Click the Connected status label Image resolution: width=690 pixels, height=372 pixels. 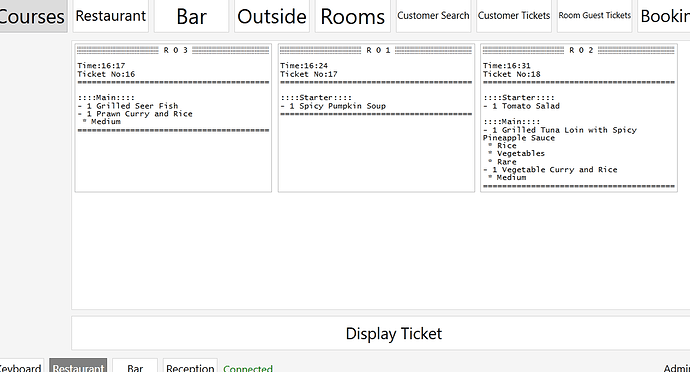click(248, 368)
